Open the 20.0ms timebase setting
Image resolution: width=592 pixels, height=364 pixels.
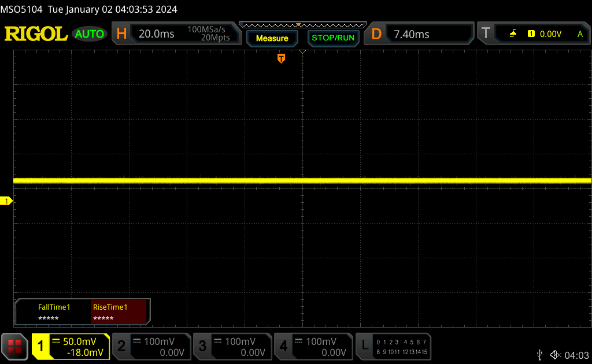(x=157, y=34)
